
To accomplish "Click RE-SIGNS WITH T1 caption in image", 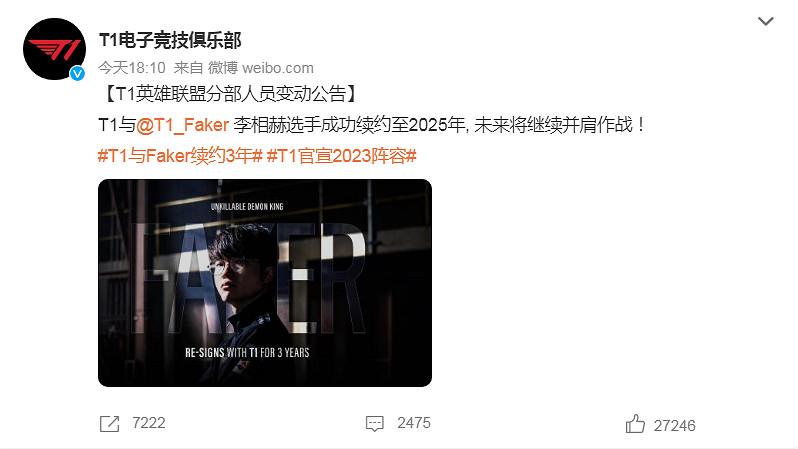I will click(247, 352).
